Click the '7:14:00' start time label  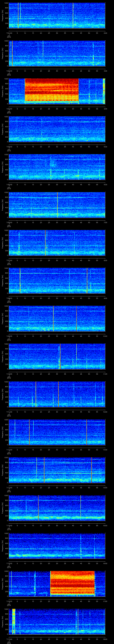[x=9, y=525]
